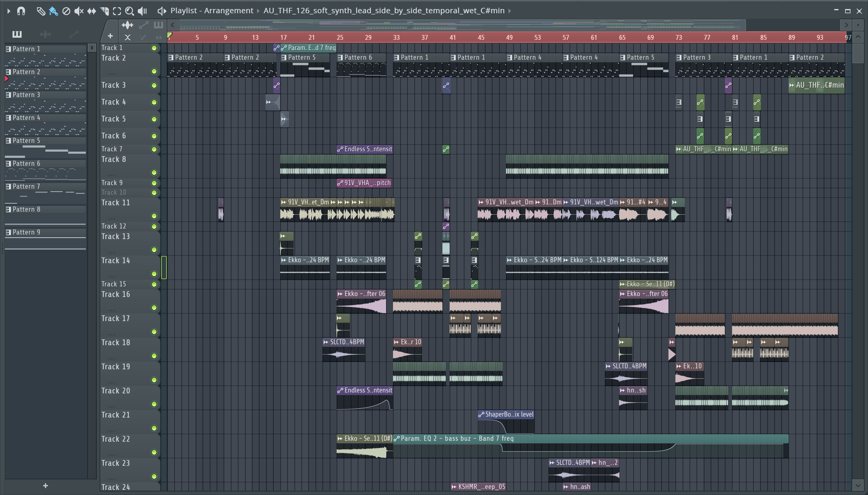Click the horizontal overview scrollbar
Image resolution: width=868 pixels, height=495 pixels.
462,25
